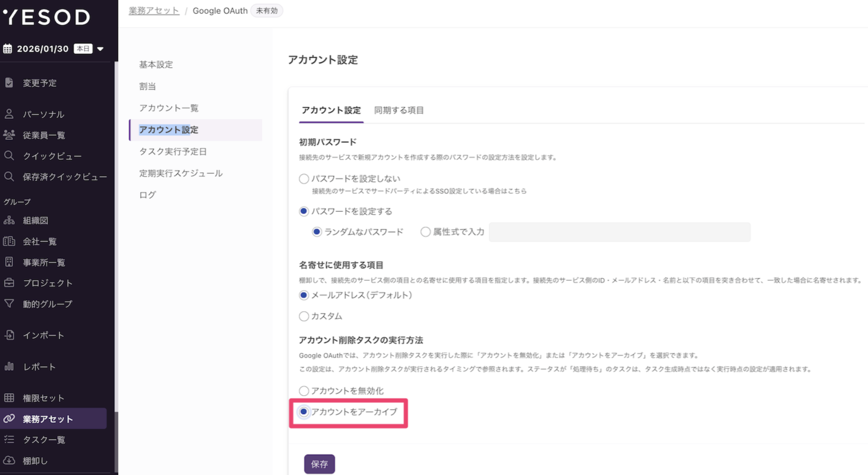
Task: Click the 事業所一覧 office icon
Action: pos(9,262)
